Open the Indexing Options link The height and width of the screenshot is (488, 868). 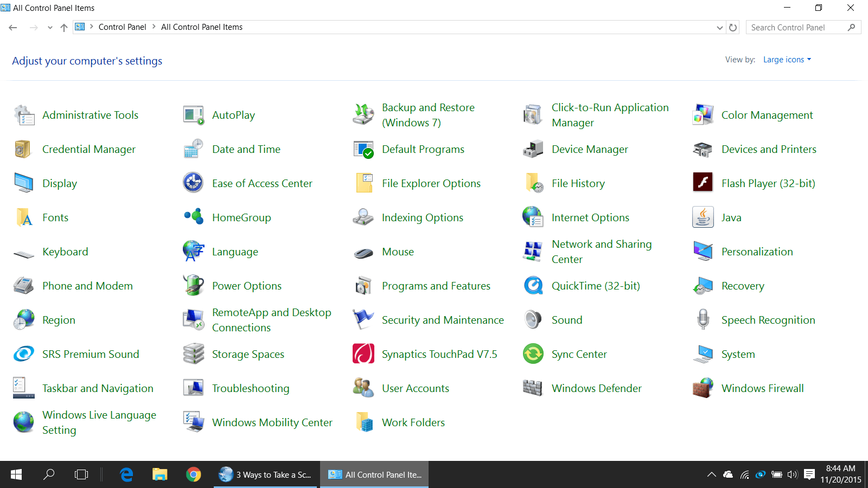tap(423, 217)
